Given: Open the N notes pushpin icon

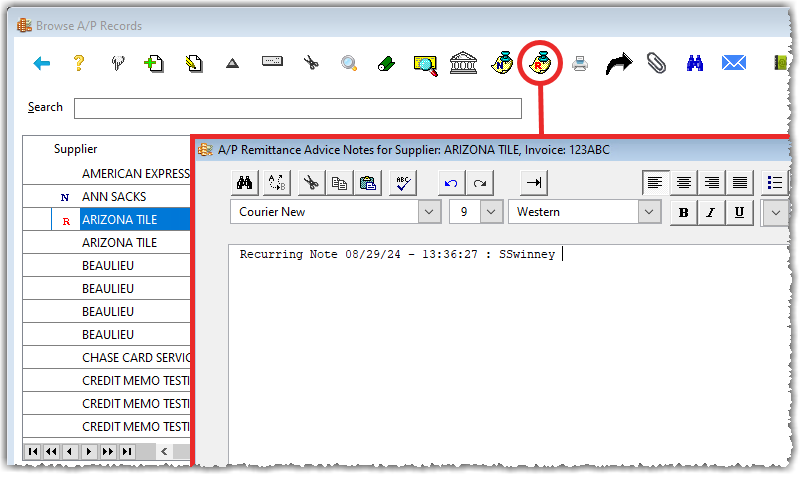Looking at the screenshot, I should pyautogui.click(x=502, y=63).
